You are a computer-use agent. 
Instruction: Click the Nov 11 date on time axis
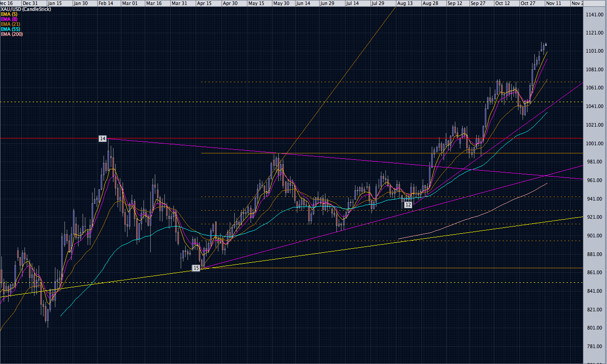coord(553,3)
